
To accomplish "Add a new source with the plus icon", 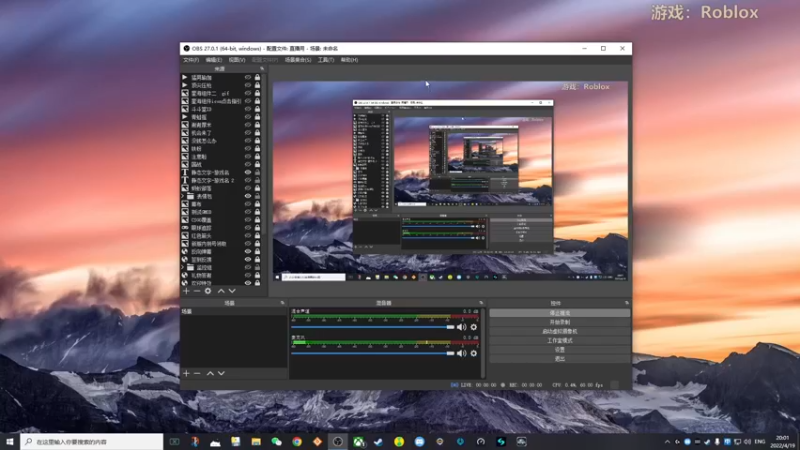I will (186, 291).
